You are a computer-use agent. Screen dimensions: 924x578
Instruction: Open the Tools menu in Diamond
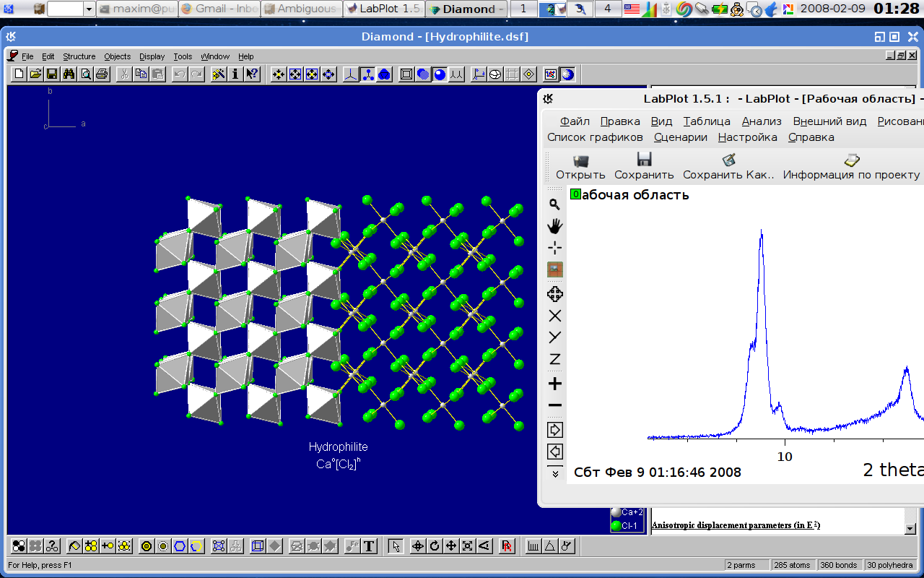coord(183,56)
